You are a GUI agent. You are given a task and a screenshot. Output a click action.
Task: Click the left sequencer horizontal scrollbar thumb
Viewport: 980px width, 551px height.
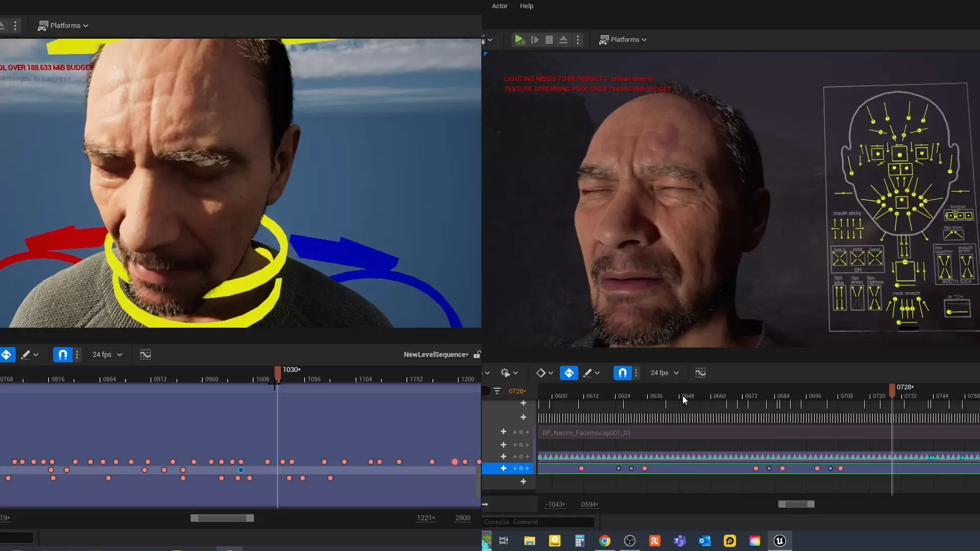pos(222,518)
